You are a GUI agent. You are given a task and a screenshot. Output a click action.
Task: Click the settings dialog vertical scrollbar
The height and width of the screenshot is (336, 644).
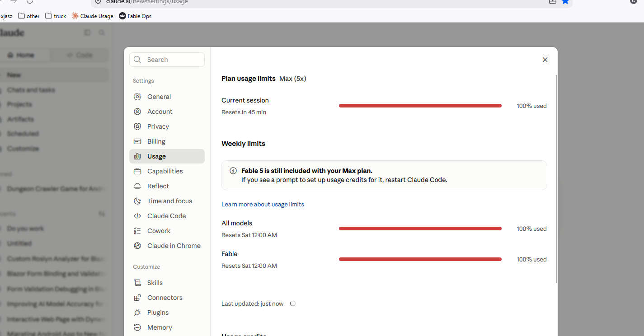(556, 179)
